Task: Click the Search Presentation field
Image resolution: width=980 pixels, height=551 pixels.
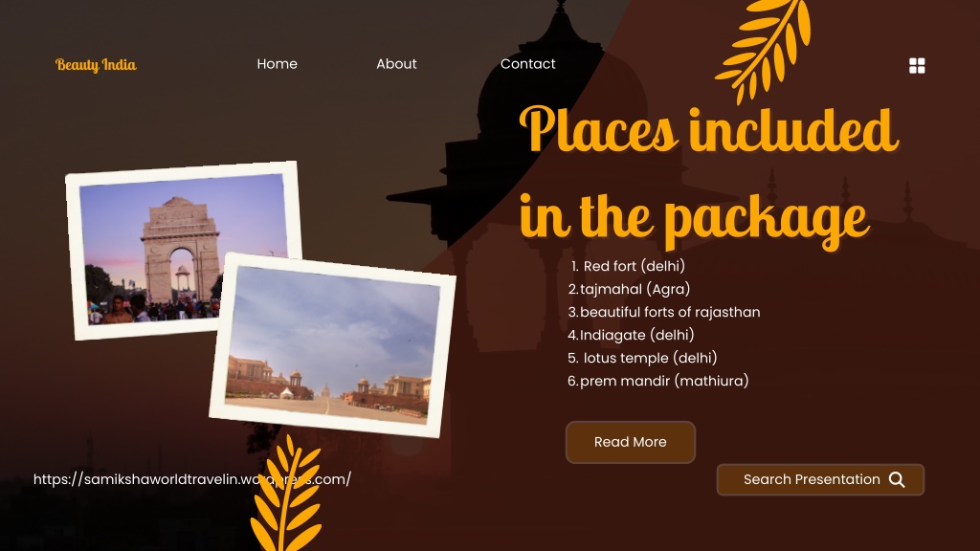Action: [820, 480]
